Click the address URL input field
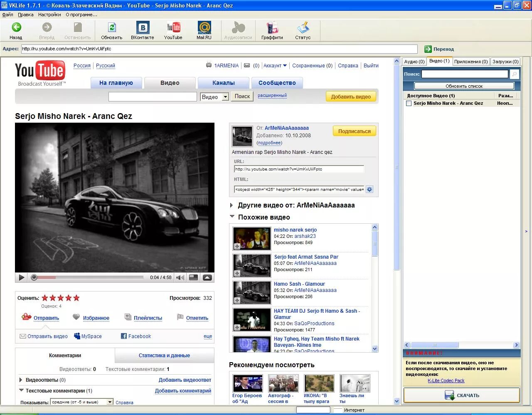532x415 pixels. tap(219, 49)
